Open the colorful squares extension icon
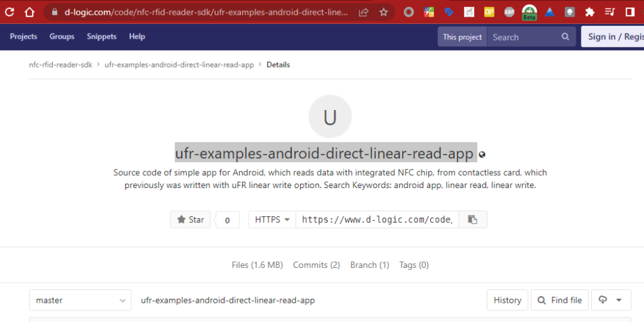 coord(429,12)
